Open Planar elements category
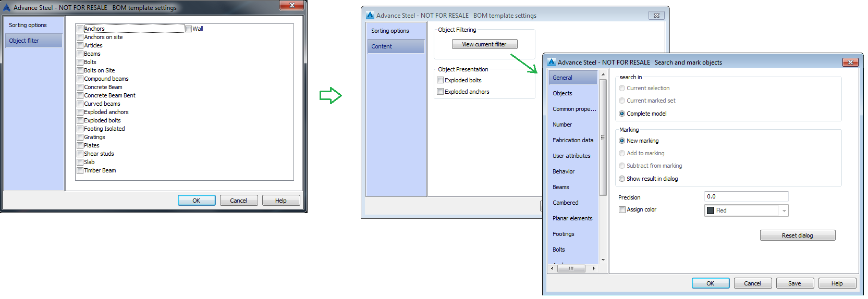The width and height of the screenshot is (868, 299). pos(573,218)
